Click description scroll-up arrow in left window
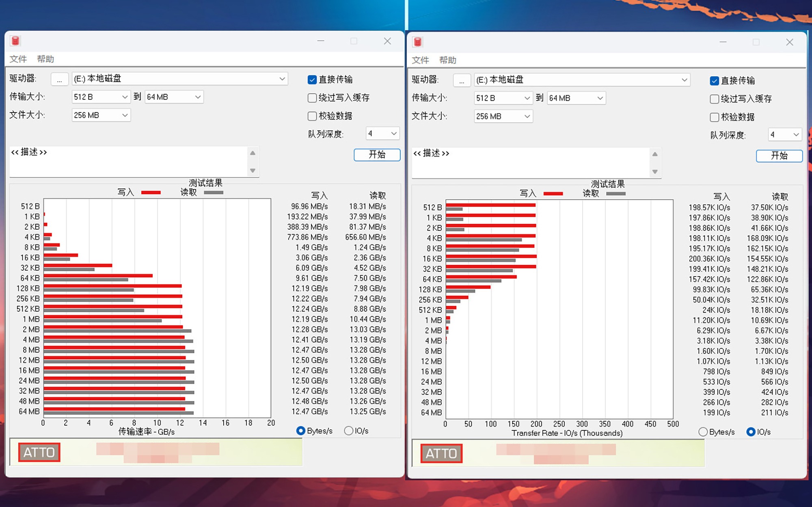Image resolution: width=812 pixels, height=507 pixels. [253, 153]
